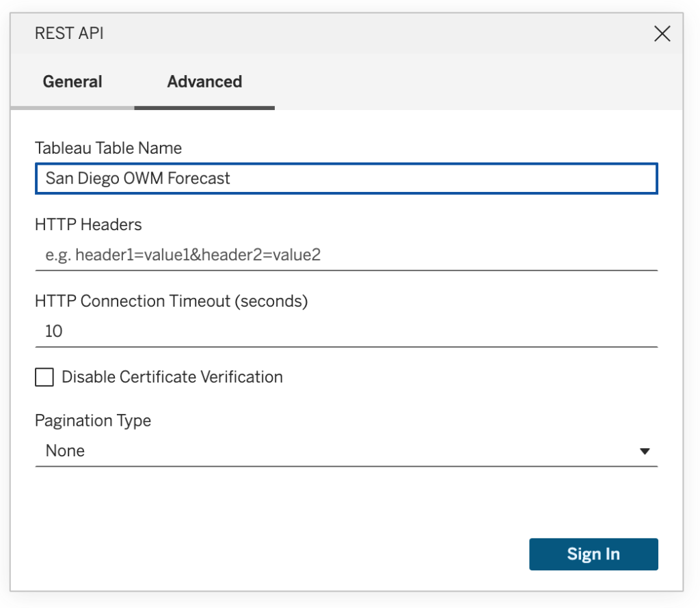The height and width of the screenshot is (608, 700).
Task: Switch to the General tab
Action: 72,82
